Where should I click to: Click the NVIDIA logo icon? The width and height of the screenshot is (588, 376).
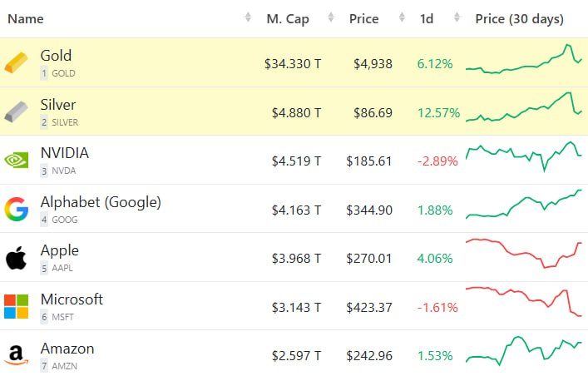pyautogui.click(x=16, y=160)
